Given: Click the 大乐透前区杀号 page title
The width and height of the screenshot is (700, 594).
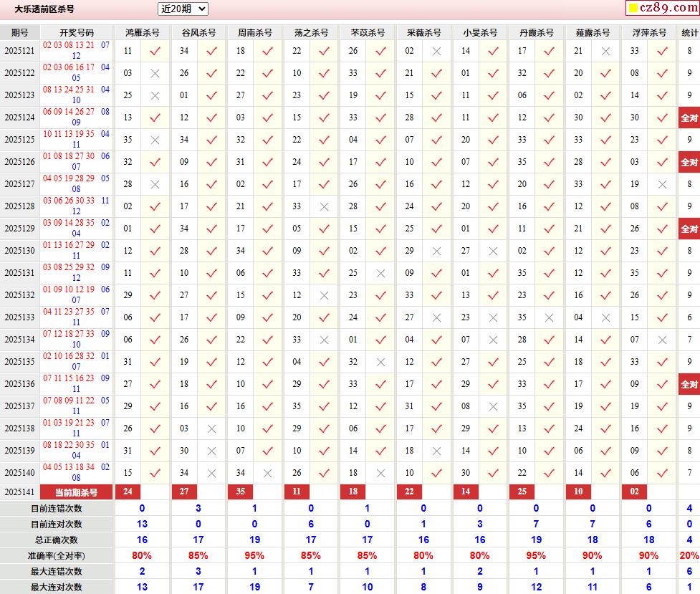Looking at the screenshot, I should coord(44,9).
